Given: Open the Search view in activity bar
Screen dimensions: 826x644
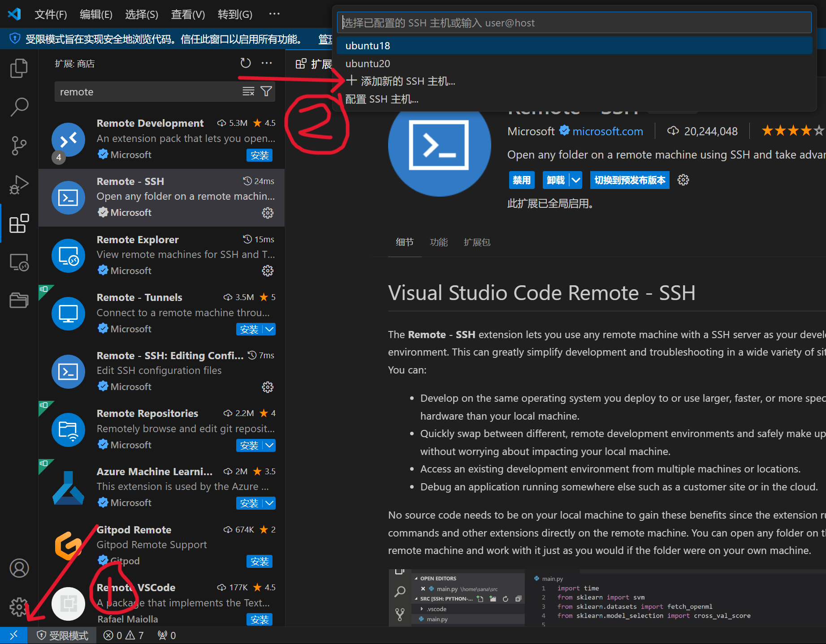Looking at the screenshot, I should pyautogui.click(x=19, y=107).
